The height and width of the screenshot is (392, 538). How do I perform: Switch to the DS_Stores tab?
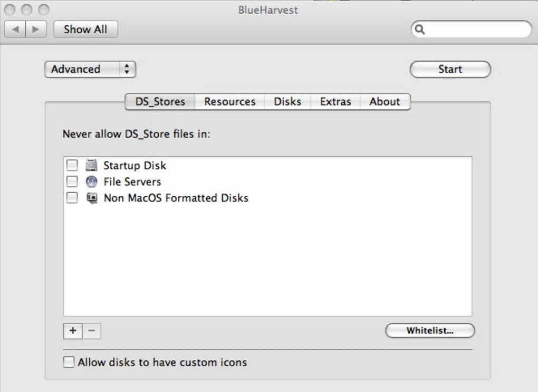(x=160, y=102)
